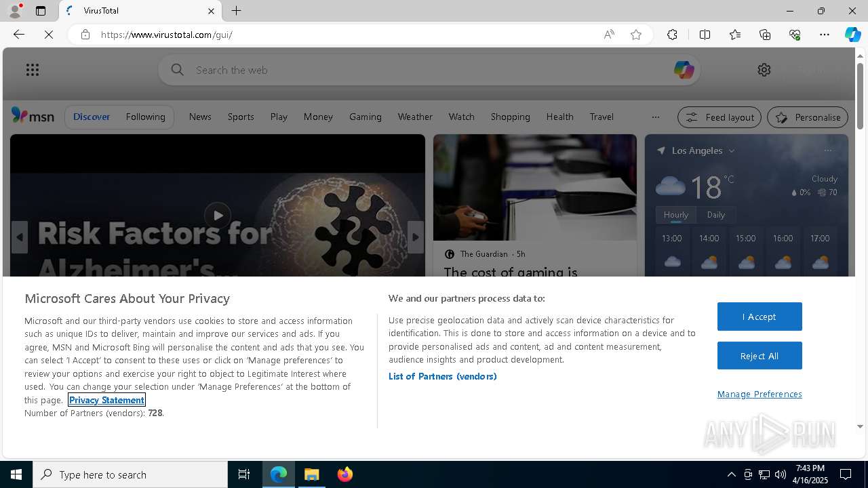Accept cookies with I Accept
The height and width of the screenshot is (488, 868).
tap(759, 317)
